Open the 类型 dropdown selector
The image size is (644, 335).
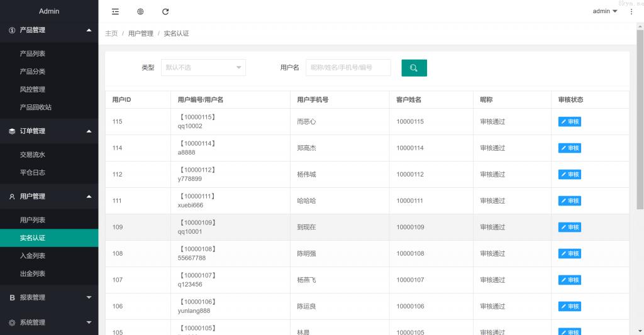(203, 68)
